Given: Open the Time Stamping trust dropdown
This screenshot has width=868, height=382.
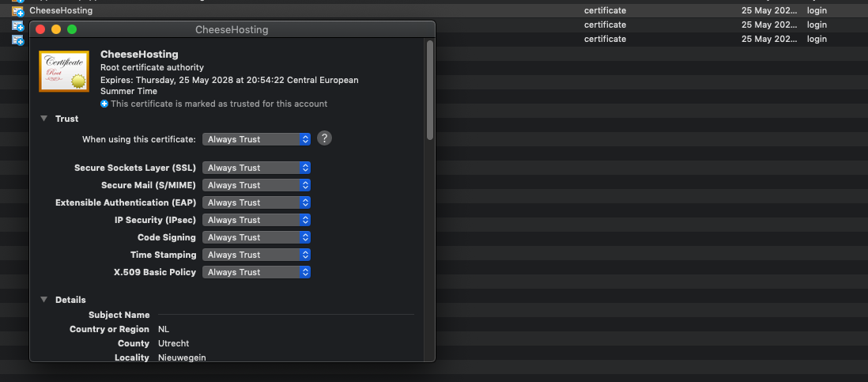Looking at the screenshot, I should [x=256, y=255].
